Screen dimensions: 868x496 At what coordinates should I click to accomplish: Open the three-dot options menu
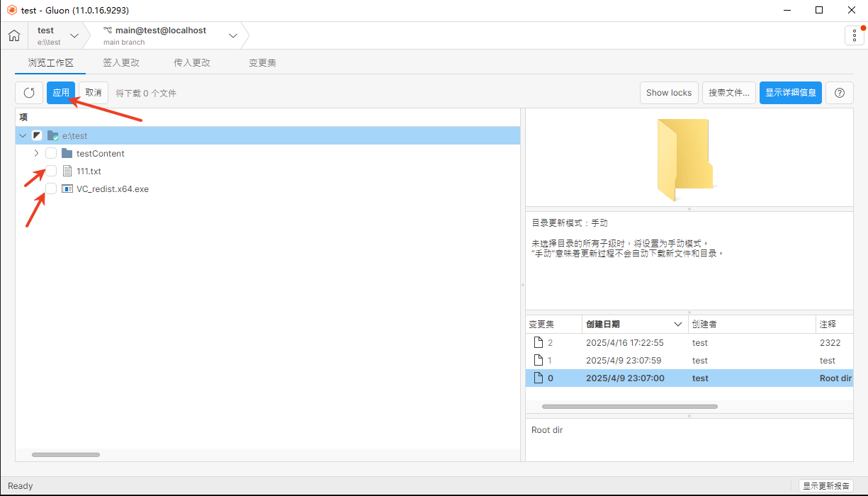click(x=855, y=35)
